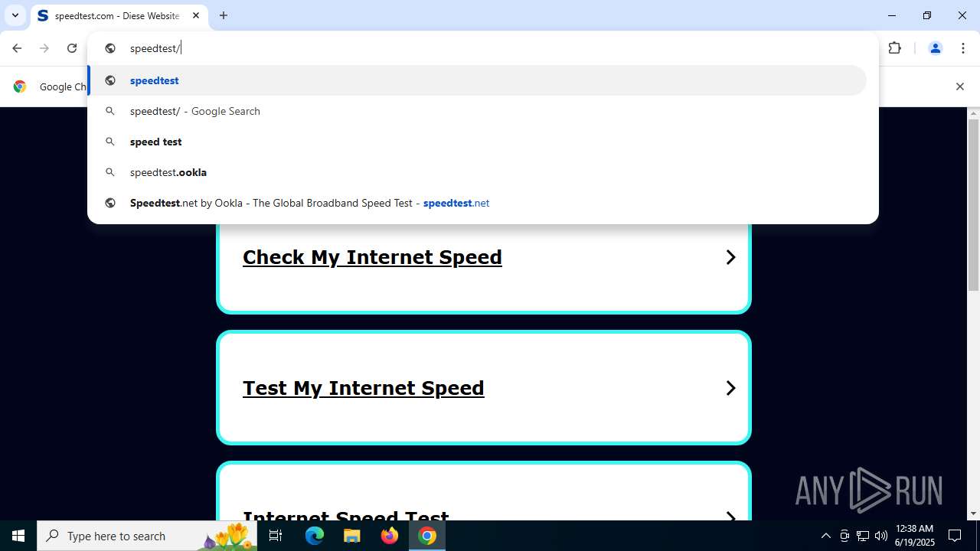Viewport: 980px width, 551px height.
Task: Select the 'speed test' search suggestion
Action: click(x=478, y=142)
